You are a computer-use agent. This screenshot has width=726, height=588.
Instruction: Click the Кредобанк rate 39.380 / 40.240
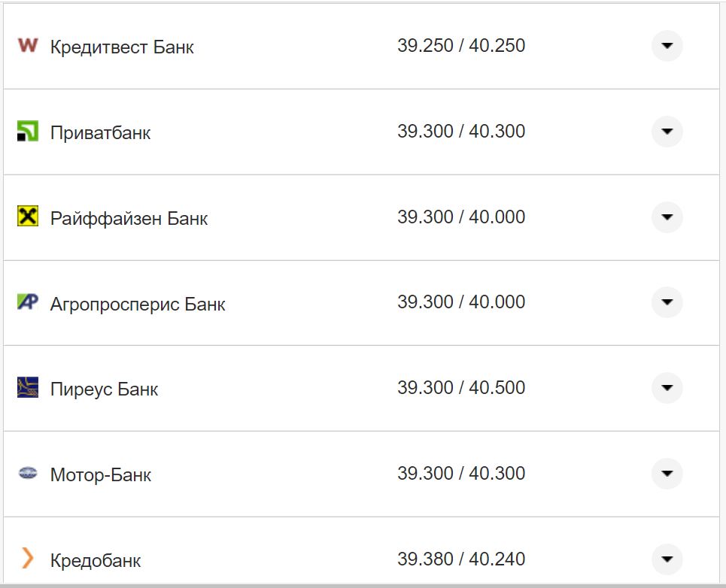[x=461, y=559]
